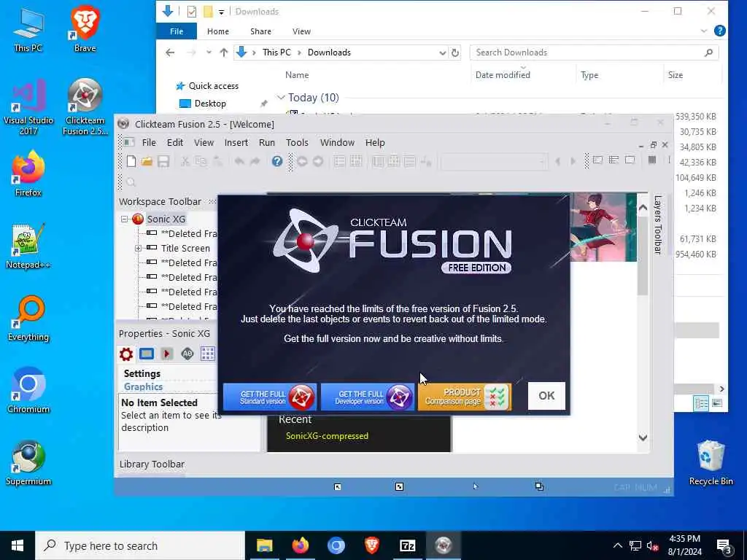The width and height of the screenshot is (747, 560).
Task: Open Chromium desktop shortcut
Action: [28, 391]
